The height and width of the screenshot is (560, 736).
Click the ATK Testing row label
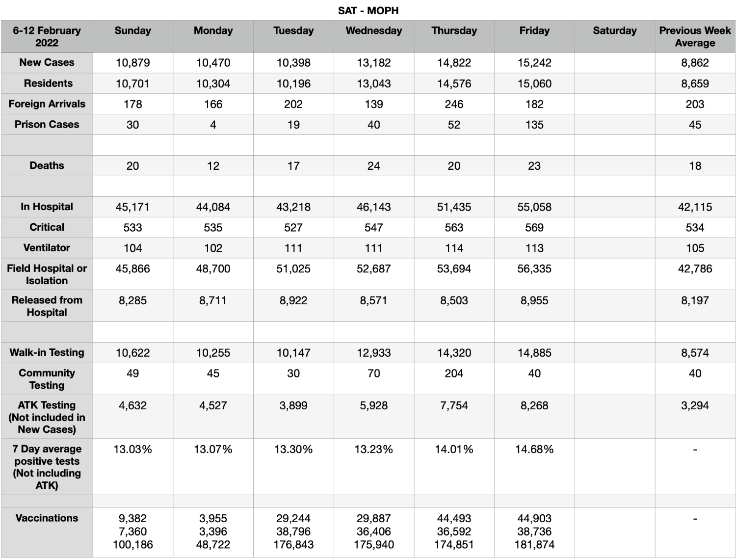[x=47, y=417]
